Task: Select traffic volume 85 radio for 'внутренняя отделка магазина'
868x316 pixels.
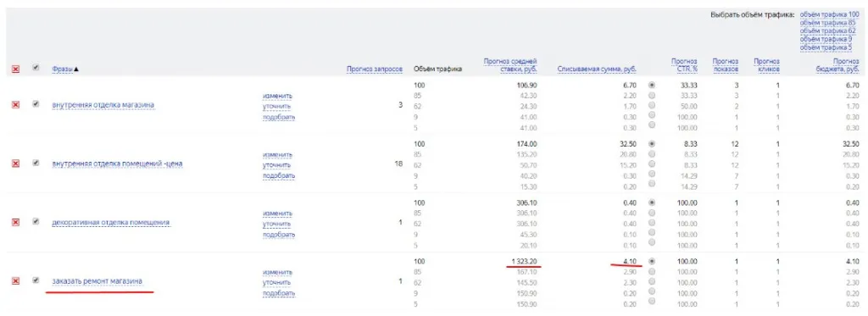Action: pos(652,95)
